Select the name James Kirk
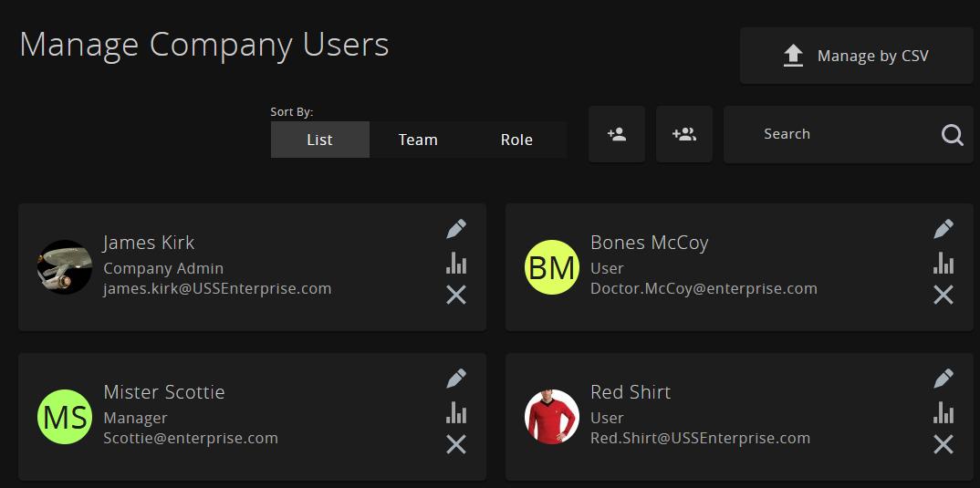Screen dimensions: 980x488 [x=149, y=243]
